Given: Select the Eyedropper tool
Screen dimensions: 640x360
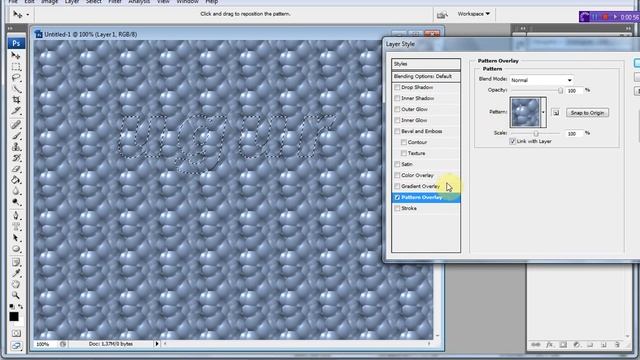Looking at the screenshot, I should coord(16,273).
